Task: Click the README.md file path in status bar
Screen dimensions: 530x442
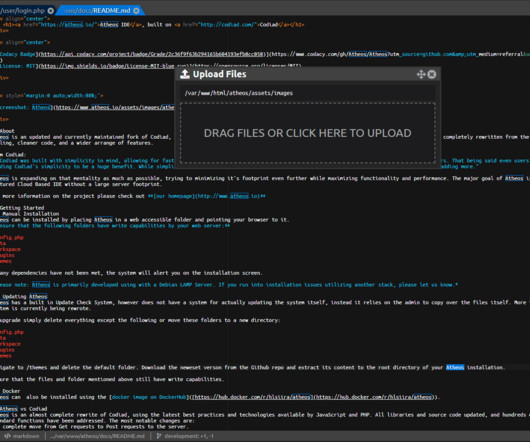Action: pyautogui.click(x=97, y=436)
